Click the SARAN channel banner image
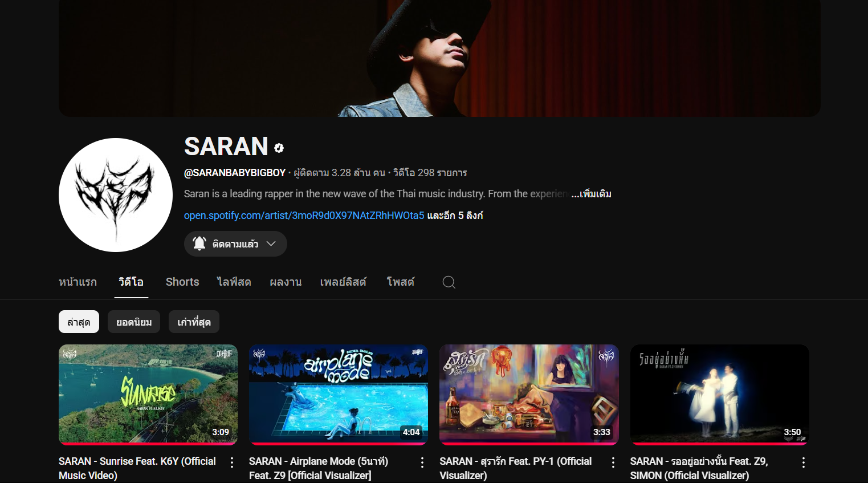868x483 pixels. (439, 58)
